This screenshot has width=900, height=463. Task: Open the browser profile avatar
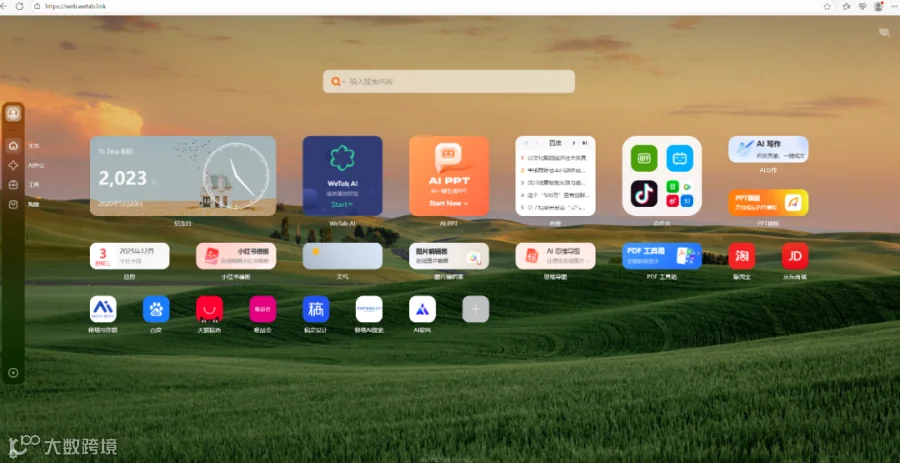coord(878,6)
